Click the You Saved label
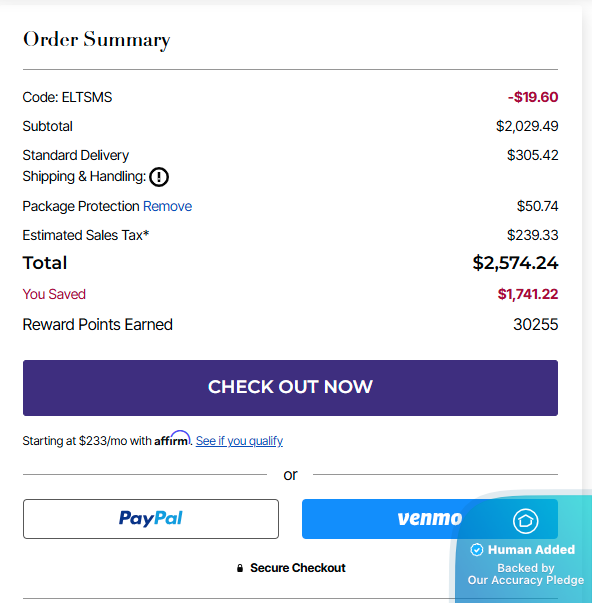This screenshot has width=592, height=603. pos(54,294)
